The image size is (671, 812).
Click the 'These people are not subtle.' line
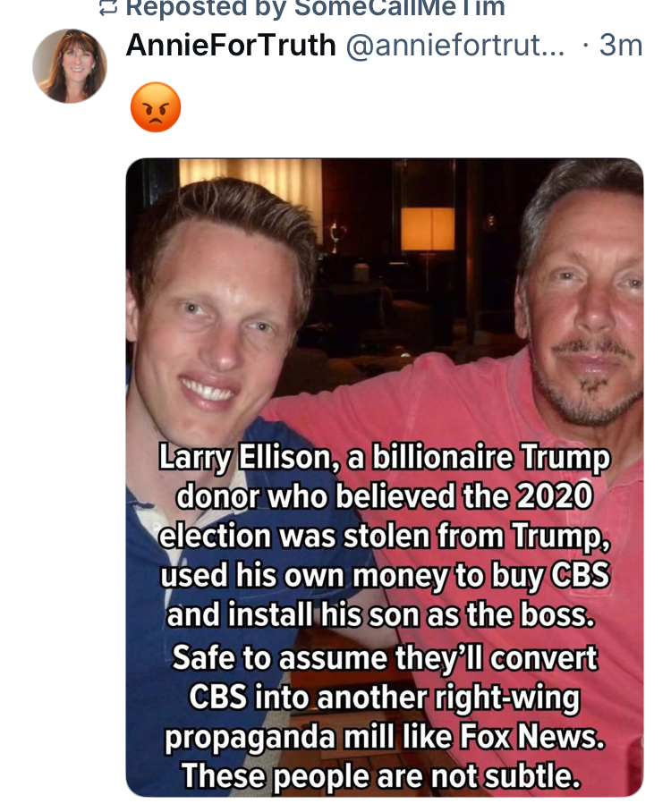(381, 775)
